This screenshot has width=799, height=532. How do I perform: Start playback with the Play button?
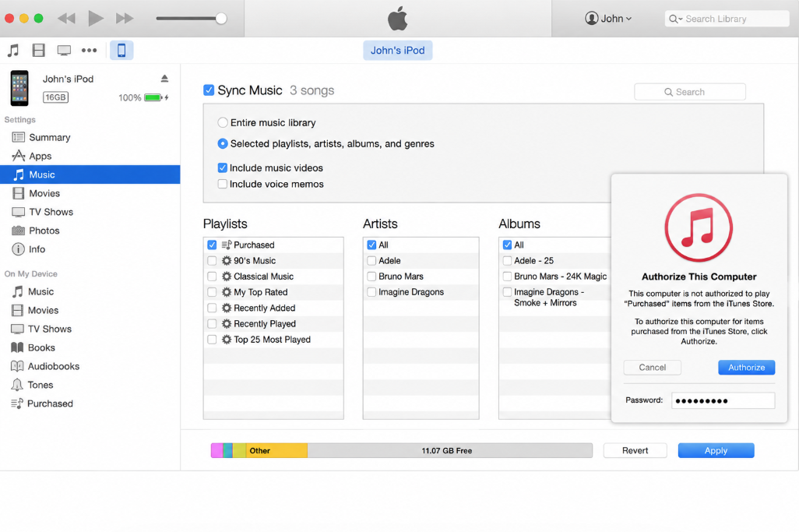click(95, 19)
